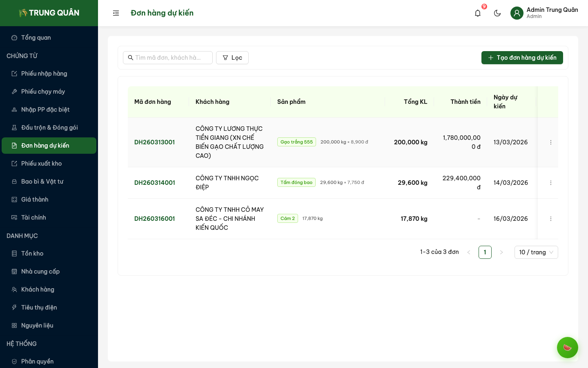The image size is (588, 368).
Task: Open the floating watermelon chat button
Action: tap(567, 348)
